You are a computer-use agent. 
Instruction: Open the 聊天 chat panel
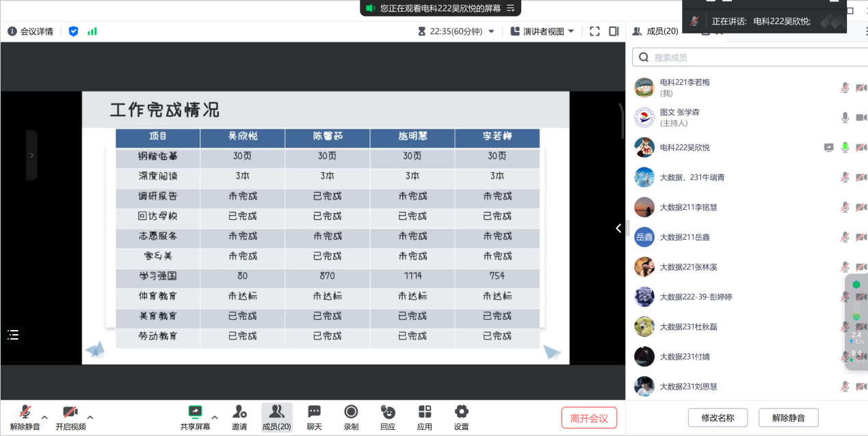[314, 412]
